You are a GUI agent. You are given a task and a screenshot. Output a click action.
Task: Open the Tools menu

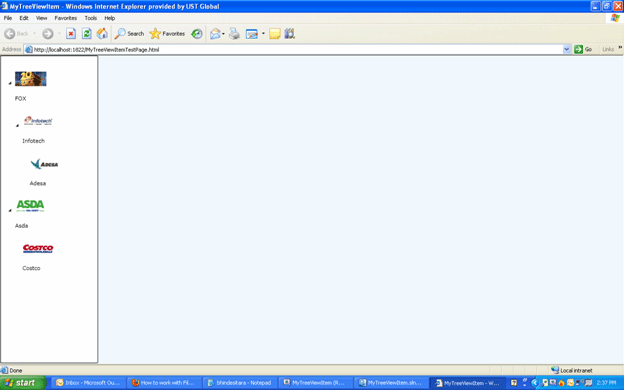[x=91, y=18]
